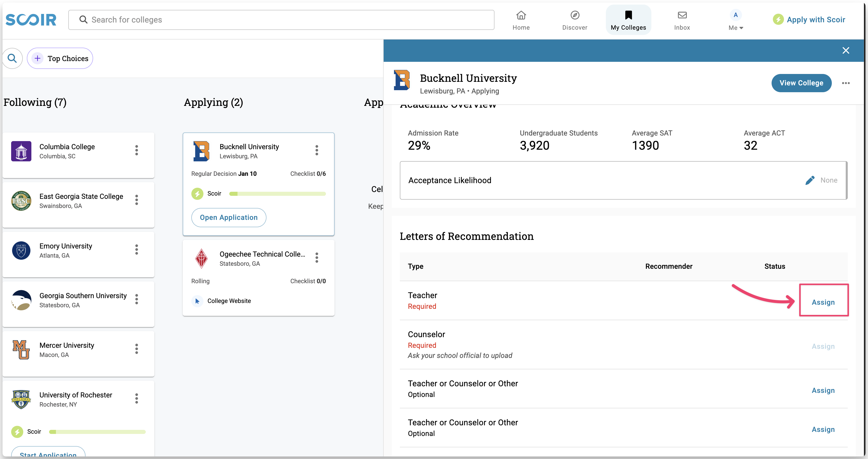Open Ogeechee Technical College kebab menu
The image size is (868, 459).
tap(316, 258)
